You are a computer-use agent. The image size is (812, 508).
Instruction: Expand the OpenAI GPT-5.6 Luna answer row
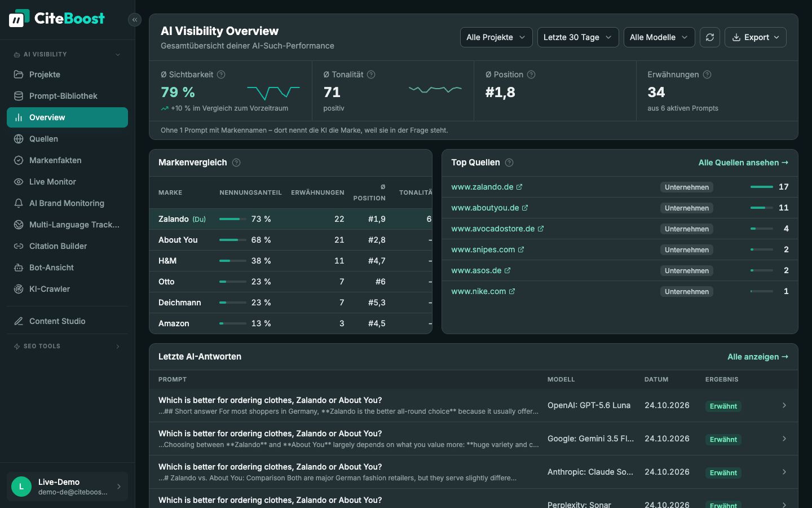pos(474,405)
